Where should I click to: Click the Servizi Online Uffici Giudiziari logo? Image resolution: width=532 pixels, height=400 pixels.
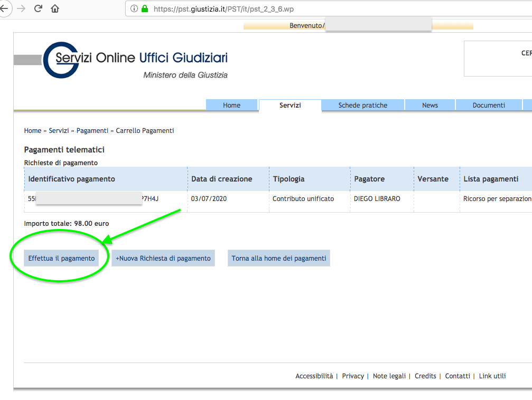pos(136,60)
